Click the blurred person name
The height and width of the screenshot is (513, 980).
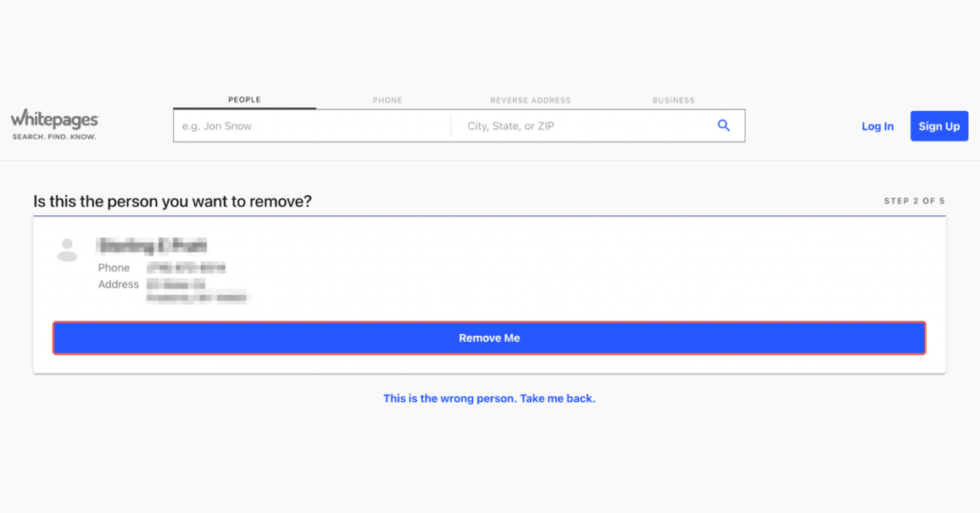tap(152, 246)
